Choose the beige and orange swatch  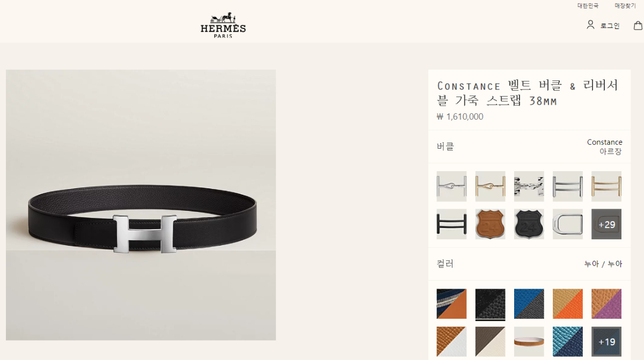click(x=567, y=304)
